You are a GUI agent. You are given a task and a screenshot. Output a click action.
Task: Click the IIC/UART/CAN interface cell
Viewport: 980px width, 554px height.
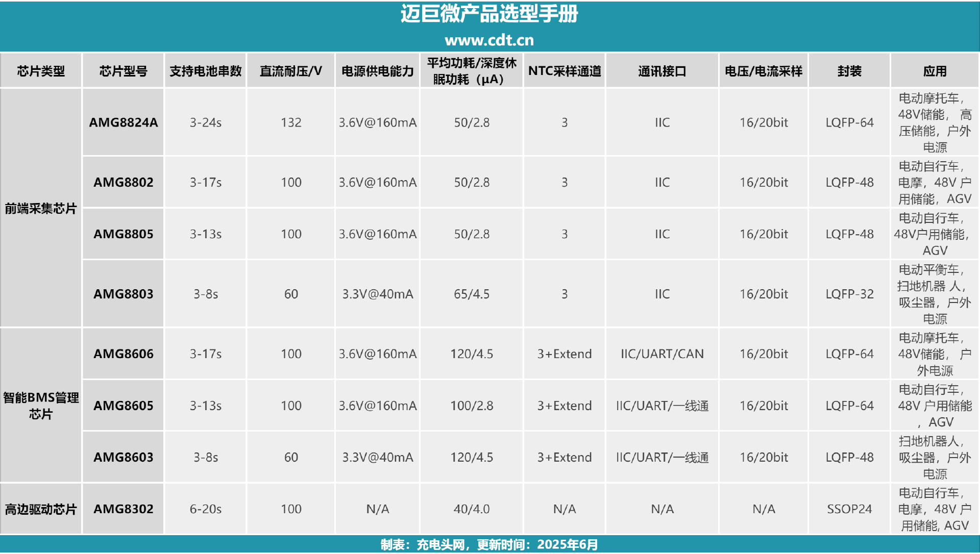pos(662,354)
